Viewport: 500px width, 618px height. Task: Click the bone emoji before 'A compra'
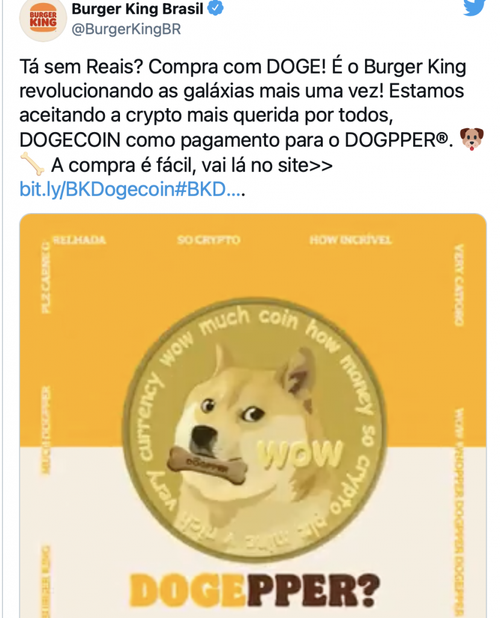point(32,164)
